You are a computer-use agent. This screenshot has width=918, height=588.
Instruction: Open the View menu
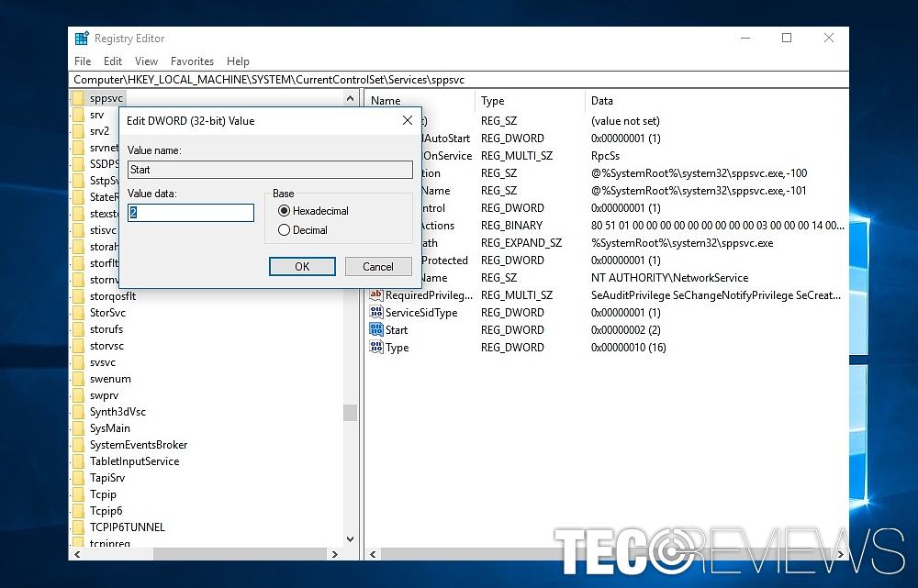point(146,61)
